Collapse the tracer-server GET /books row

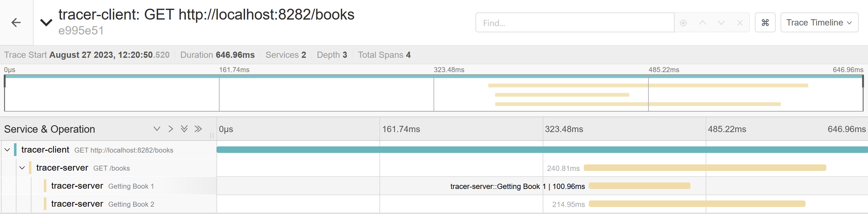(22, 168)
